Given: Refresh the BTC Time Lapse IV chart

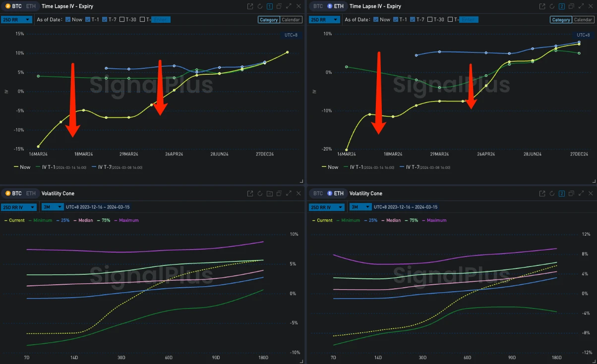Looking at the screenshot, I should tap(260, 6).
